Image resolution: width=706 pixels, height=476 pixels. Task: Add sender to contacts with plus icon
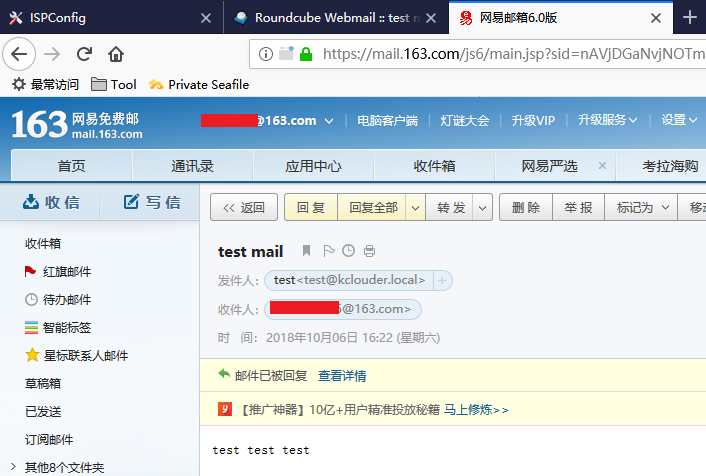pyautogui.click(x=442, y=281)
